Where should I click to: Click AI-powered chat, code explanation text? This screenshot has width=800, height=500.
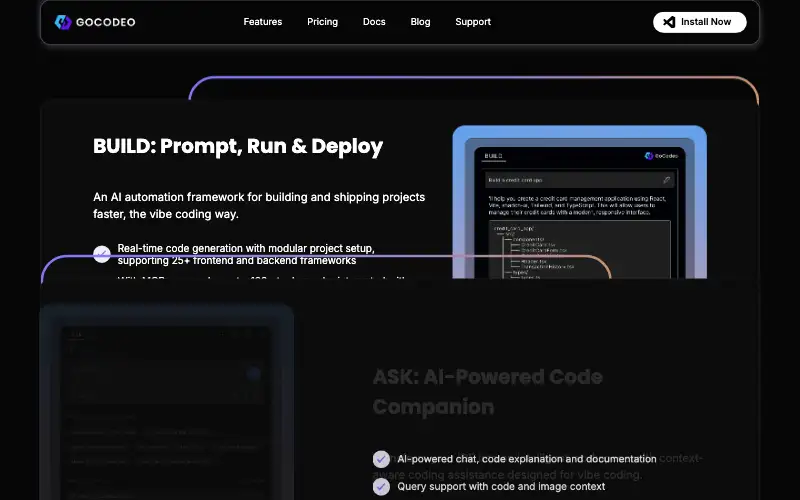coord(527,459)
